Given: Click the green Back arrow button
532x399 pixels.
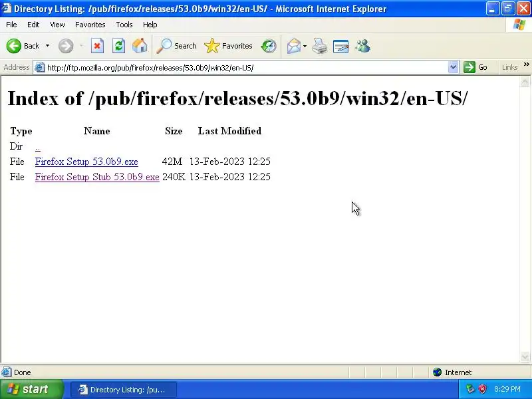Looking at the screenshot, I should (x=14, y=46).
